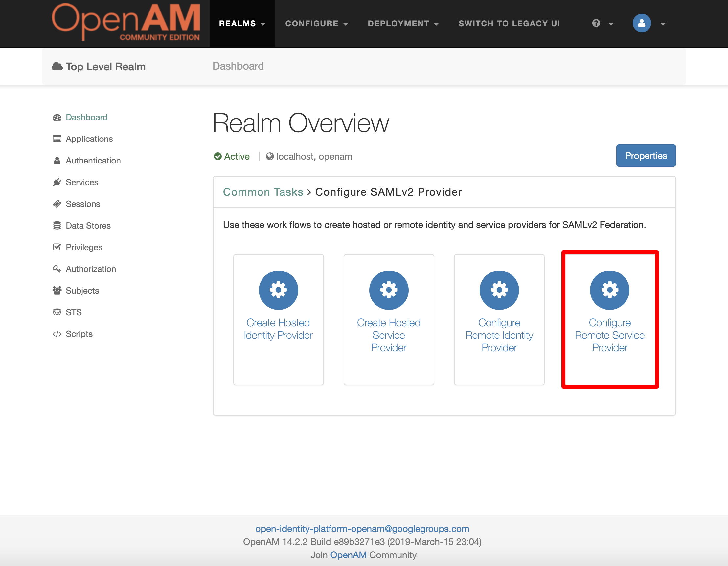The image size is (728, 566).
Task: Open realm Properties
Action: tap(646, 156)
